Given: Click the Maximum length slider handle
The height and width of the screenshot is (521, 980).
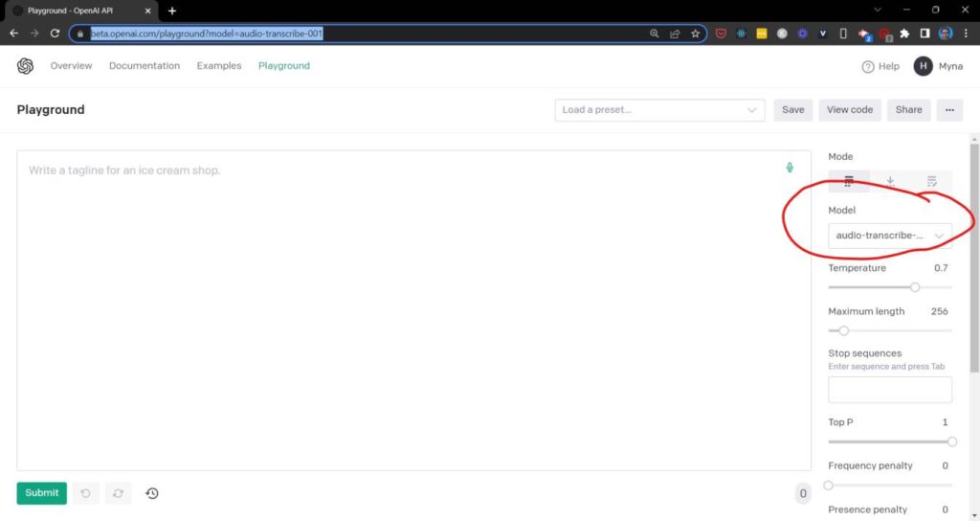Looking at the screenshot, I should (x=843, y=330).
